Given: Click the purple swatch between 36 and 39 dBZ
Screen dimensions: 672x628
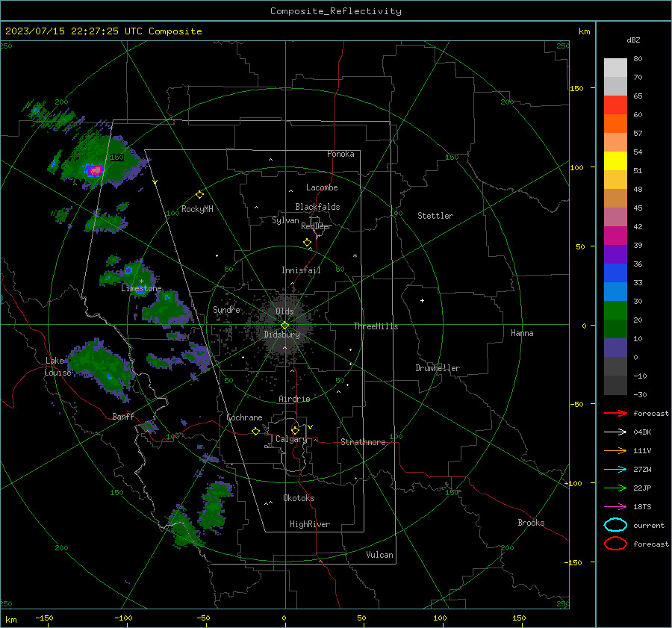Looking at the screenshot, I should [x=615, y=255].
